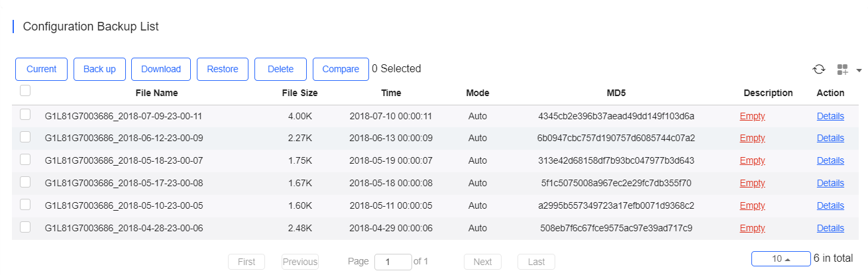This screenshot has height=275, width=868.
Task: Edit Empty description of 2018-05-11 backup
Action: (x=752, y=205)
